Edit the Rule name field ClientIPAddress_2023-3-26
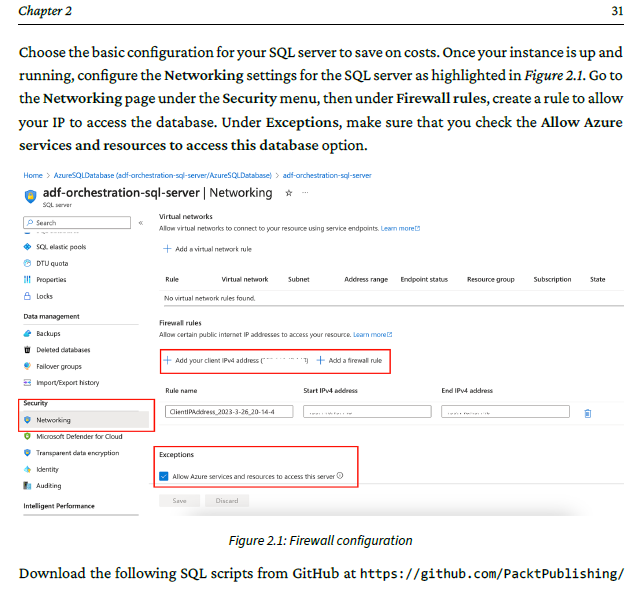 (x=229, y=411)
